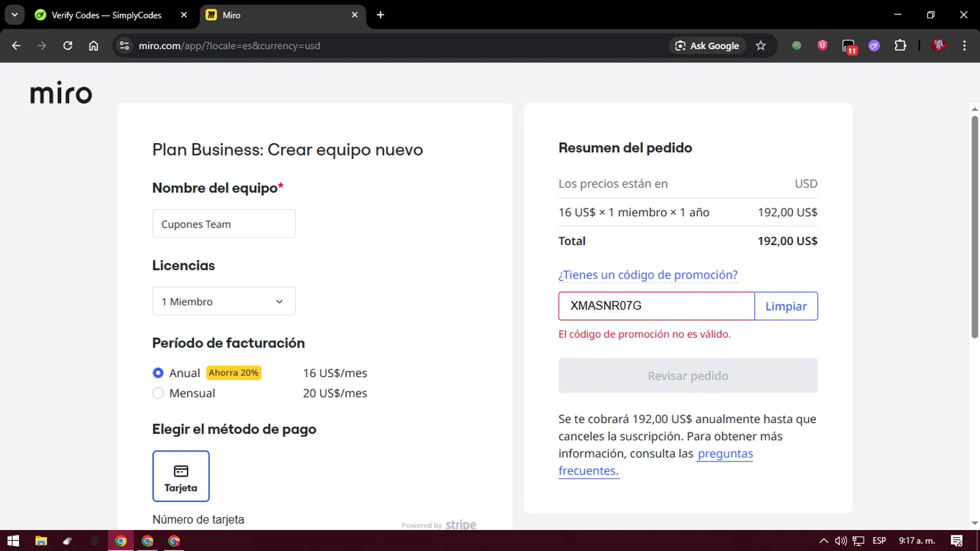Select the Miro browser tab

point(282,15)
